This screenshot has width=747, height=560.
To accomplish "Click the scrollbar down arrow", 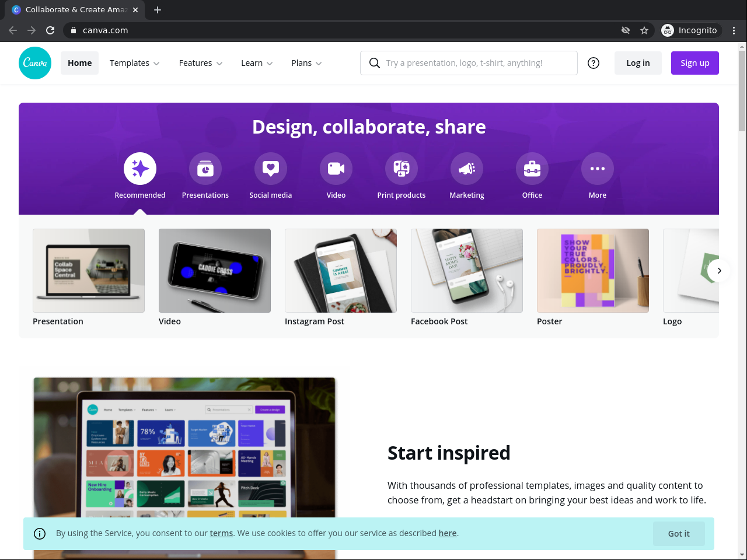I will (742, 555).
